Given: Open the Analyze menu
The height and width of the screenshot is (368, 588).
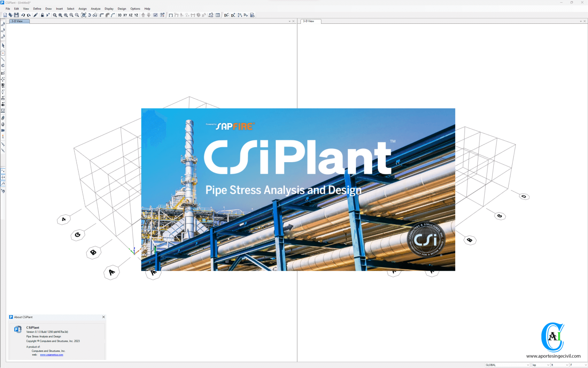Looking at the screenshot, I should point(95,8).
